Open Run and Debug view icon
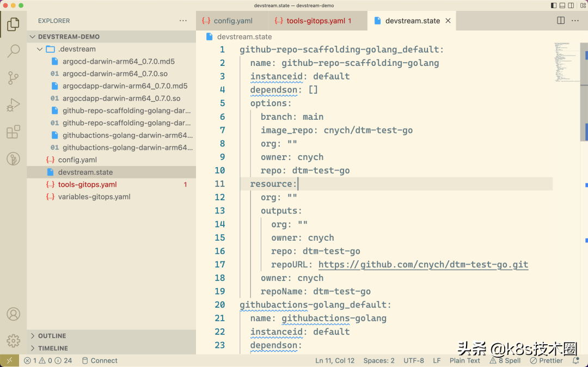588x367 pixels. pos(13,105)
